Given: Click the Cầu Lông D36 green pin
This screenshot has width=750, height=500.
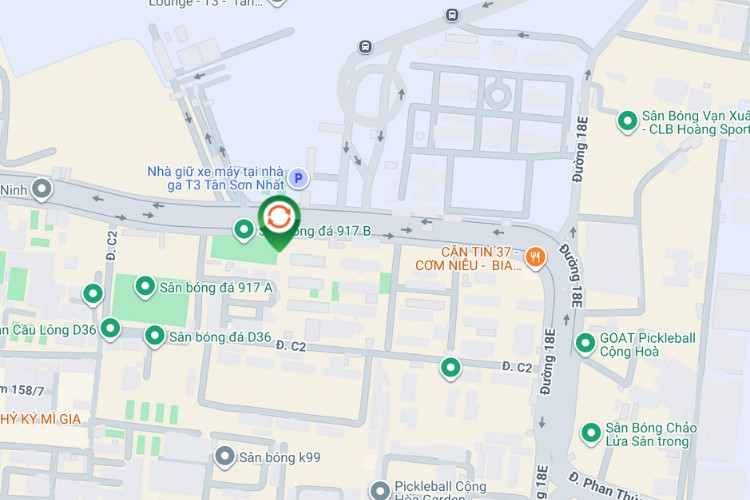Looking at the screenshot, I should [110, 329].
